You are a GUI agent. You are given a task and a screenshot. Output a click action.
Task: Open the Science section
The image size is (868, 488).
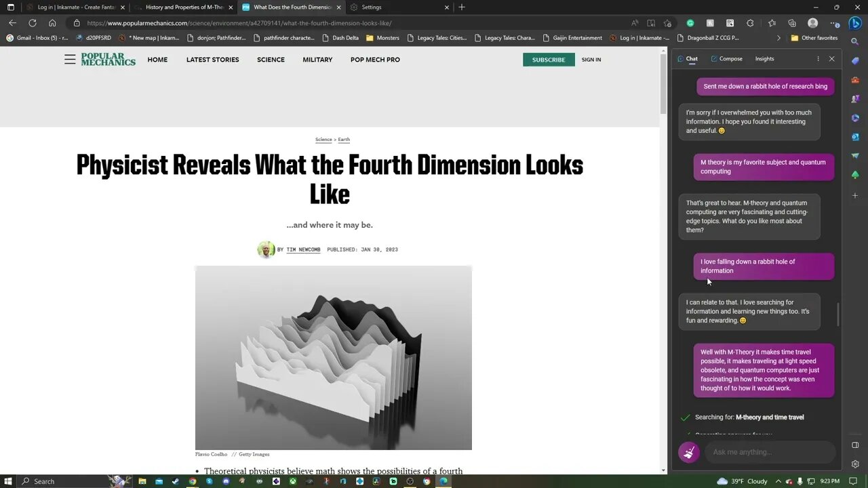[271, 60]
